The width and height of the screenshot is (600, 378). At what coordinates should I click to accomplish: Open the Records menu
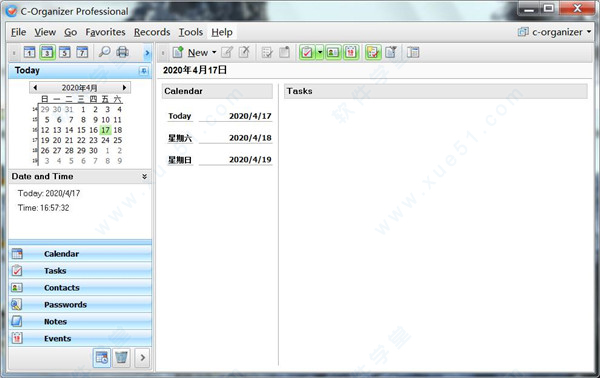(152, 33)
